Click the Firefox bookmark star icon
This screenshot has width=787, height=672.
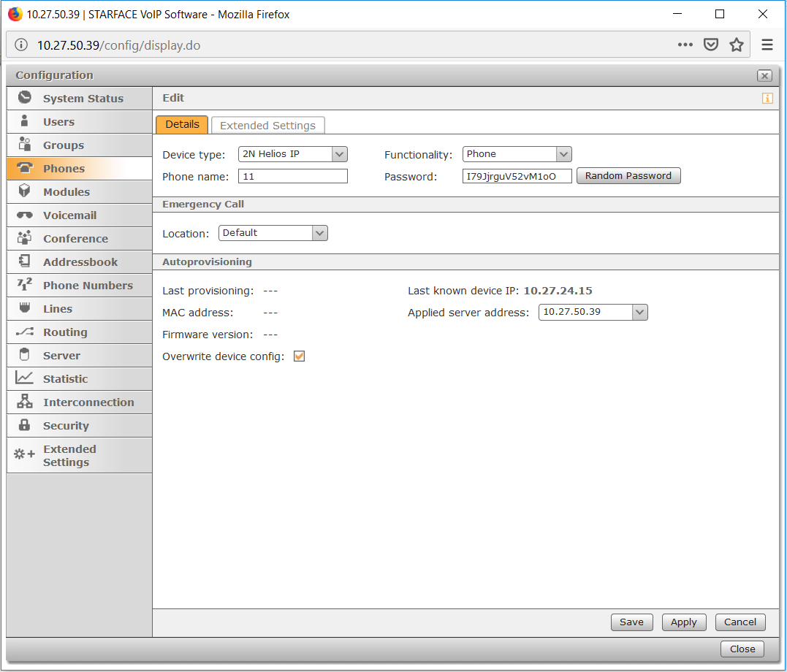pyautogui.click(x=737, y=45)
